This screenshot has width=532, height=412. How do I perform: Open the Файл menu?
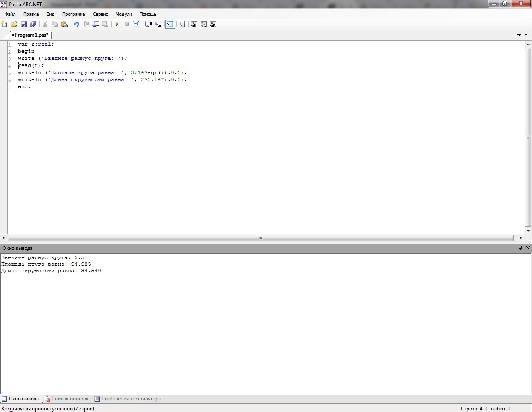coord(10,14)
